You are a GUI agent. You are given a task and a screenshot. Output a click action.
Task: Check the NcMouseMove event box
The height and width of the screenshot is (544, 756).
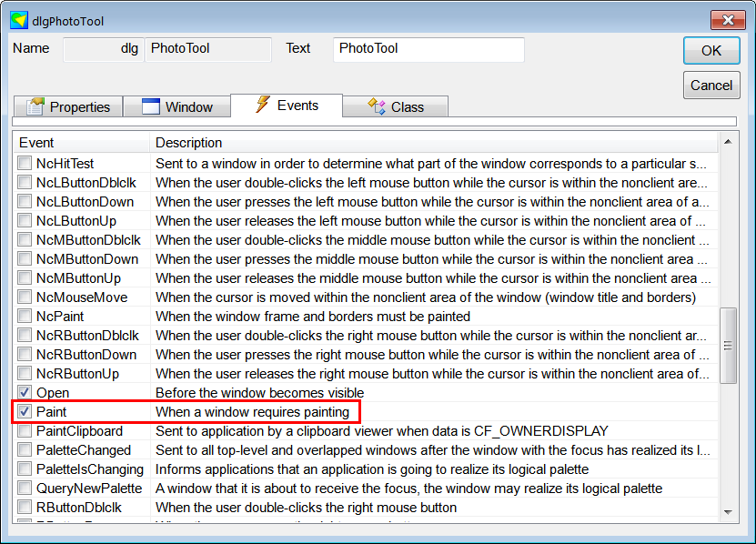click(25, 297)
